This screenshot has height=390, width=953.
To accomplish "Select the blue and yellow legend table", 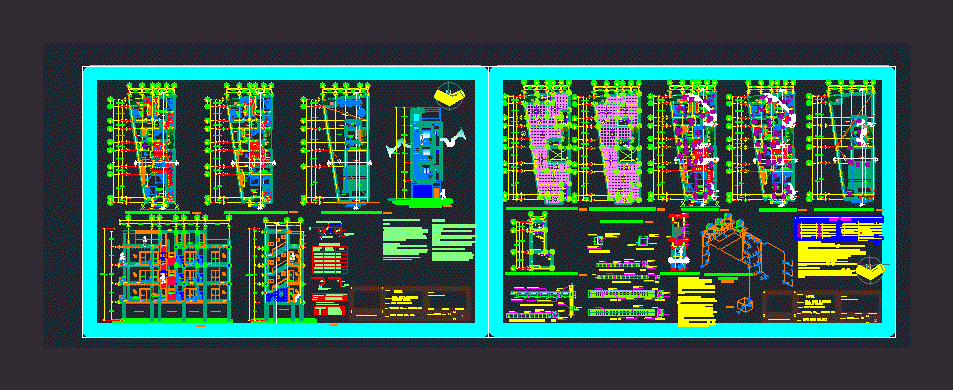I will point(838,228).
